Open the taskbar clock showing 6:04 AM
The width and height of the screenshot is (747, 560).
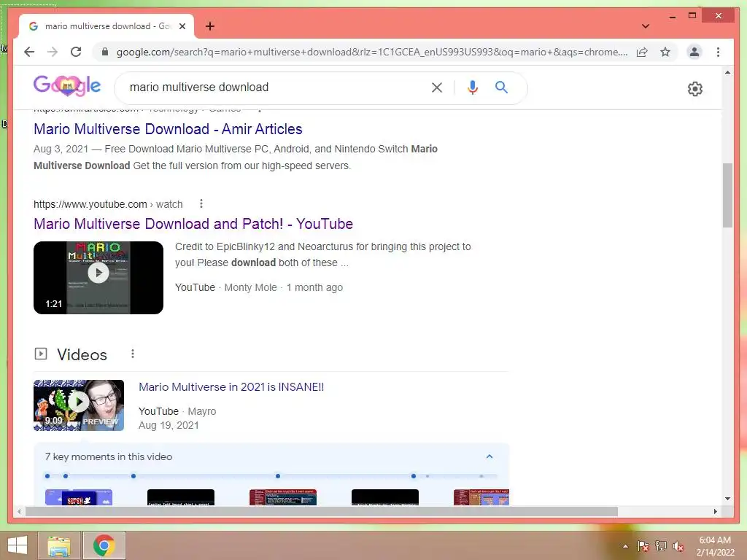pos(715,546)
